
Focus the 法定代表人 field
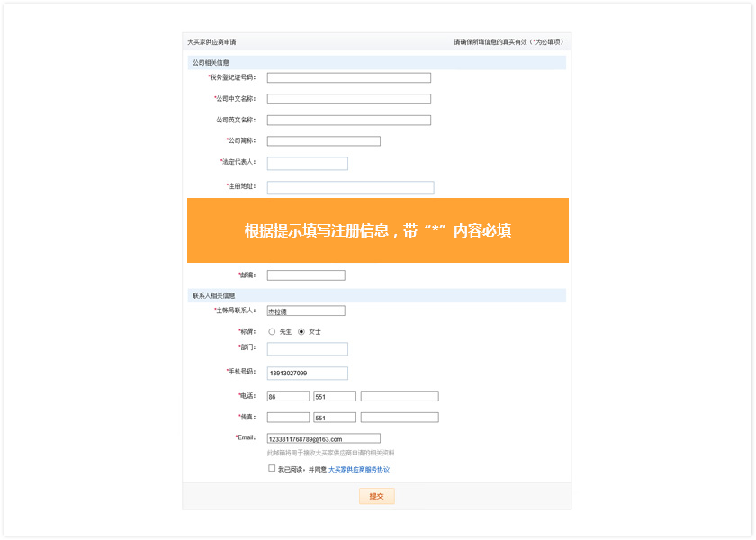pyautogui.click(x=307, y=163)
